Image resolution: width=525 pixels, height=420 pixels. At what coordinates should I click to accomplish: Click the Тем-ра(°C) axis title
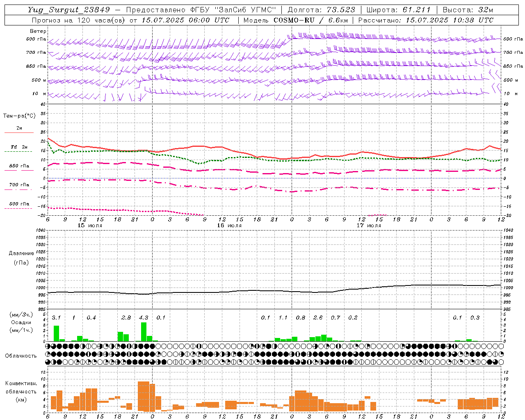(19, 116)
